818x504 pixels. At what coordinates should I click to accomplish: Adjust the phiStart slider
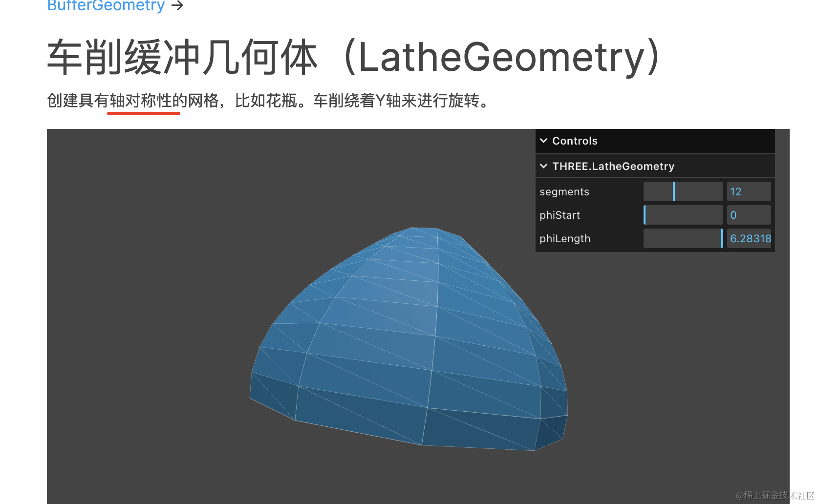(683, 215)
